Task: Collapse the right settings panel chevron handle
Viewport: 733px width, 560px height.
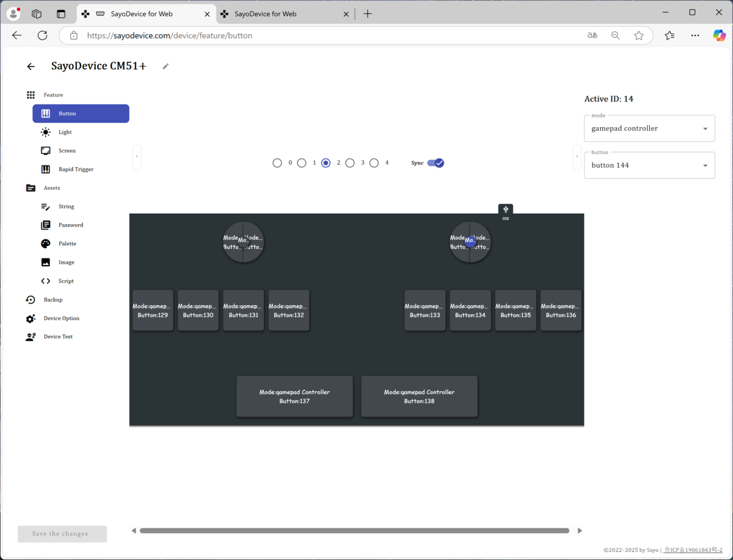Action: point(577,157)
